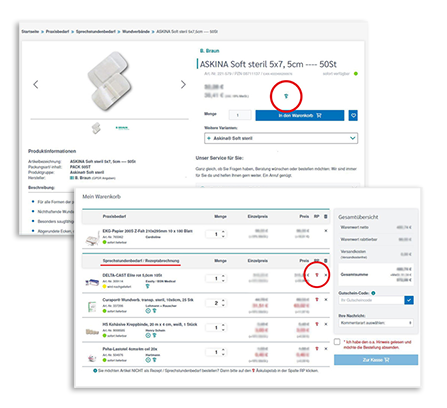Click the red RP staff icon in HS Kohäsive Kreppbinde row
Image resolution: width=447 pixels, height=408 pixels.
[317, 324]
